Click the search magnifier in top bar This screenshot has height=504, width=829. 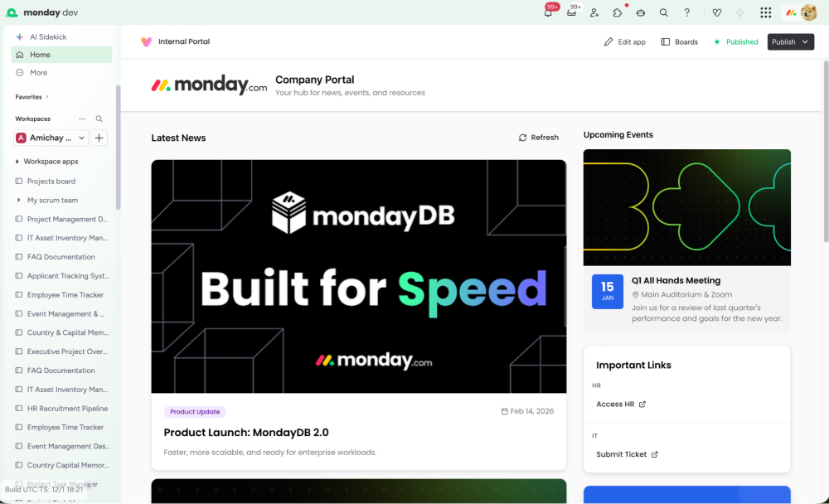pyautogui.click(x=663, y=12)
